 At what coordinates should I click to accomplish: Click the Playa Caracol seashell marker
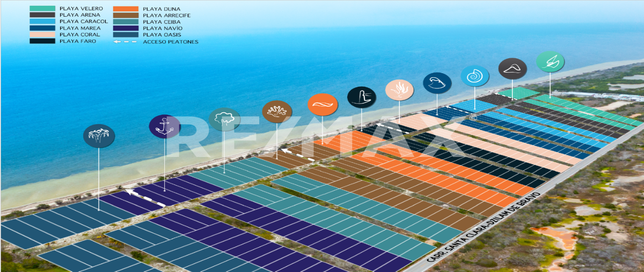[474, 76]
